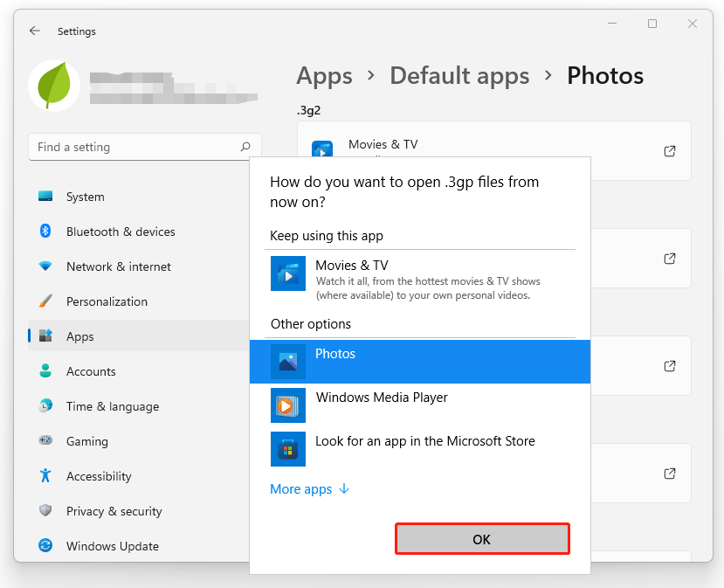724x588 pixels.
Task: Click the back arrow in Settings
Action: (35, 31)
